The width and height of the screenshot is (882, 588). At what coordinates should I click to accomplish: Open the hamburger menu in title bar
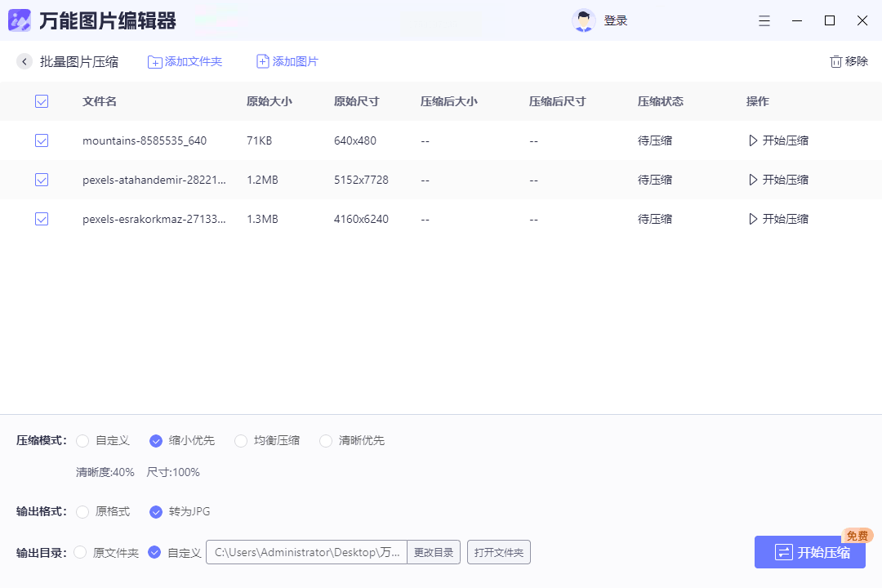tap(764, 20)
